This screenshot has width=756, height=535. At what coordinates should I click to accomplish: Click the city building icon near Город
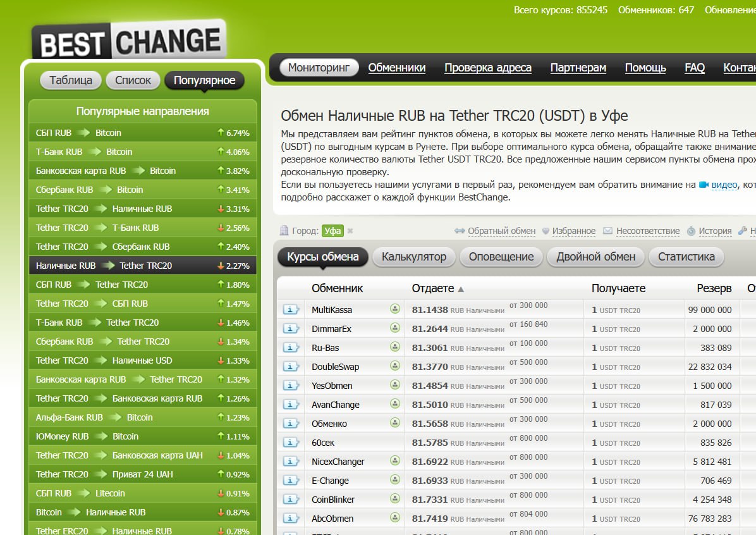pos(284,231)
